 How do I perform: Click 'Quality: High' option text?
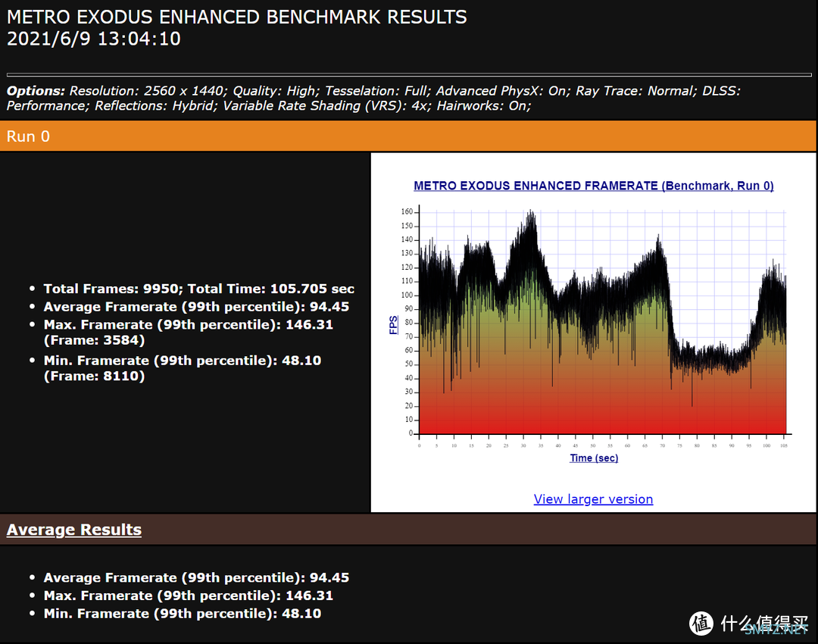(275, 91)
